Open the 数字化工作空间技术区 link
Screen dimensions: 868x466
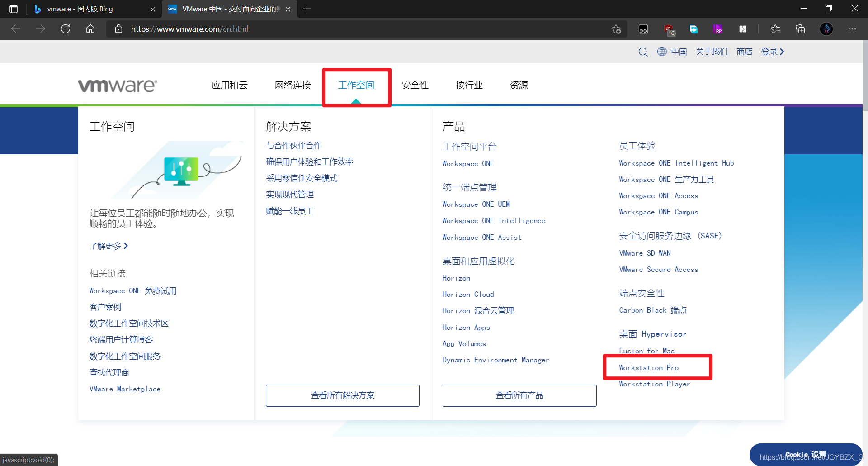(129, 323)
